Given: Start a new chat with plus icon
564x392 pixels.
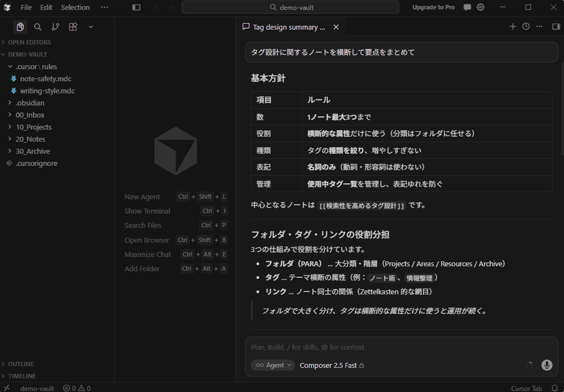Looking at the screenshot, I should click(512, 26).
